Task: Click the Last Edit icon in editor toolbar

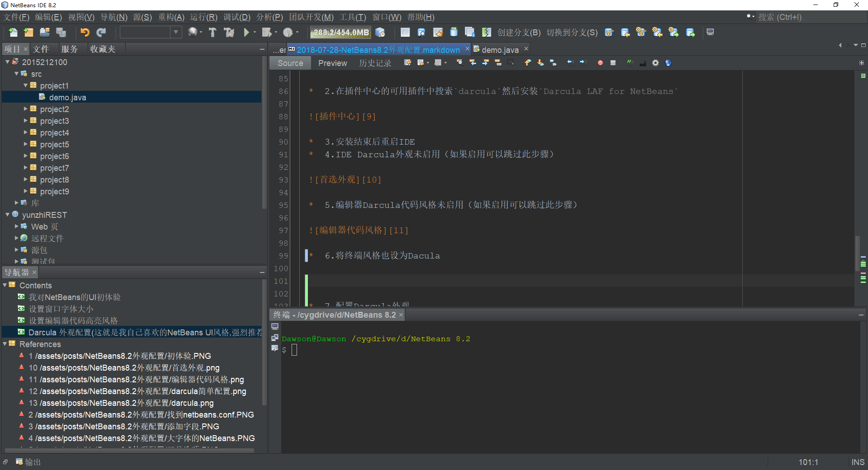Action: (x=408, y=63)
